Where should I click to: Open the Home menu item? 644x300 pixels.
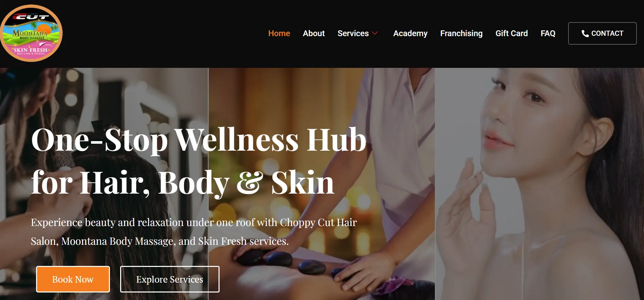coord(279,33)
